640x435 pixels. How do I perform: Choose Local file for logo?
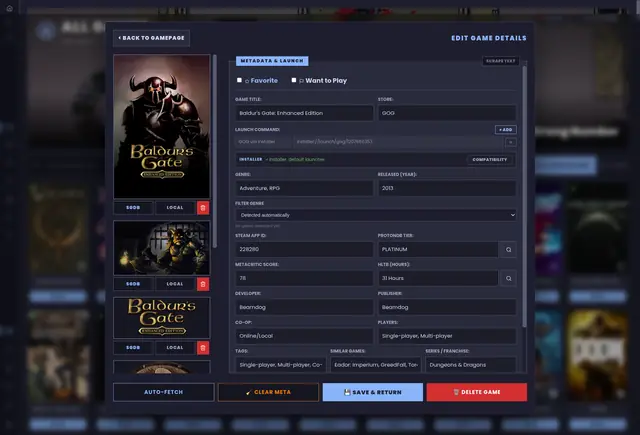click(175, 348)
